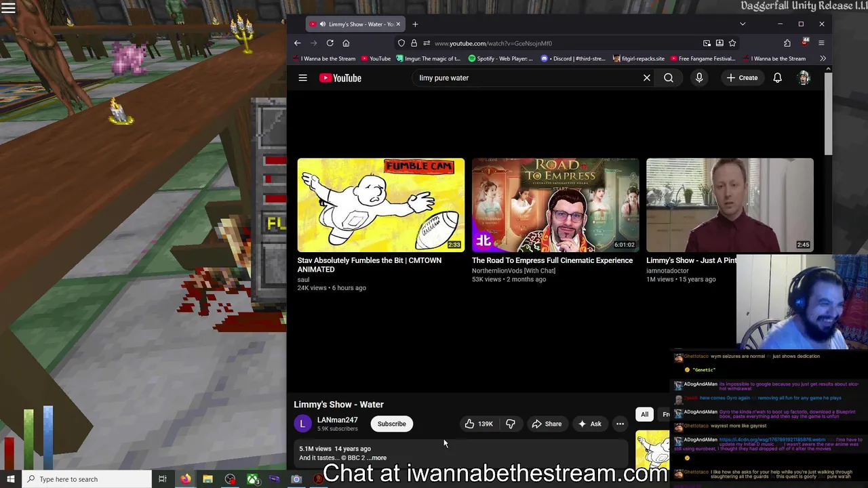Go to YouTube home via the logo
The height and width of the screenshot is (488, 868).
(340, 78)
